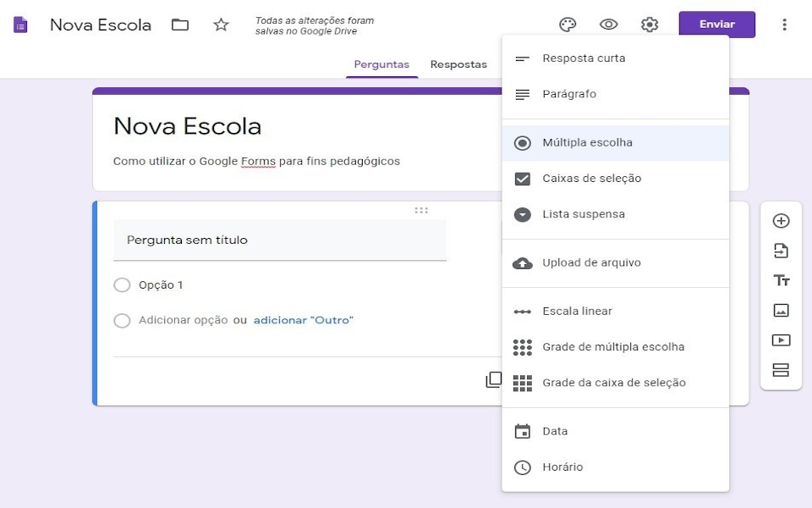Viewport: 812px width, 508px height.
Task: Open the theme palette customizer
Action: 568,25
